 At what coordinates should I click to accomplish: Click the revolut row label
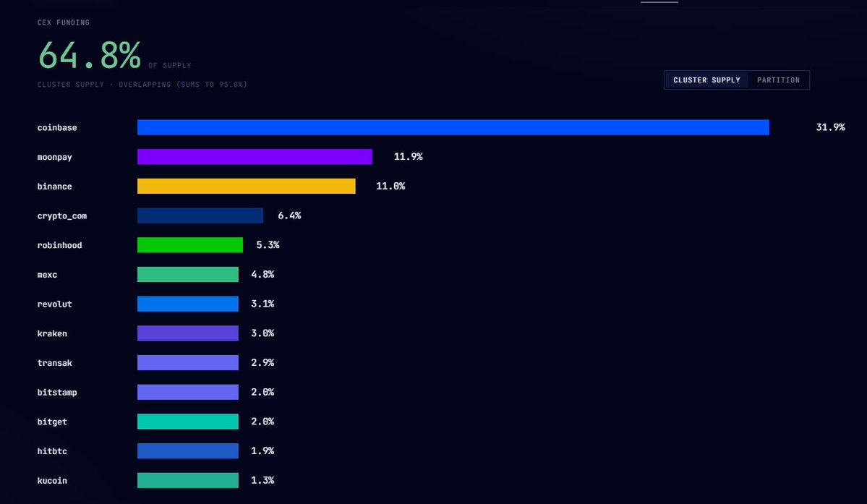click(55, 304)
